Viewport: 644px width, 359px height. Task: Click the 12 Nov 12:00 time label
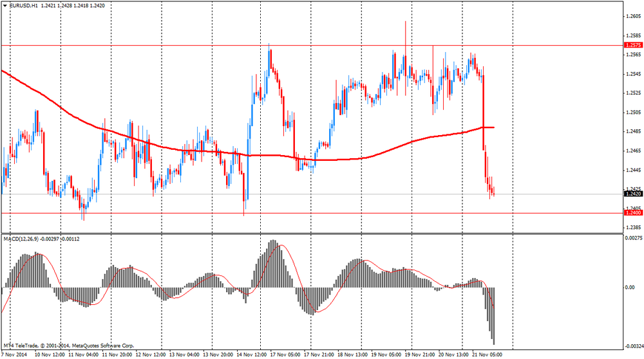151,354
